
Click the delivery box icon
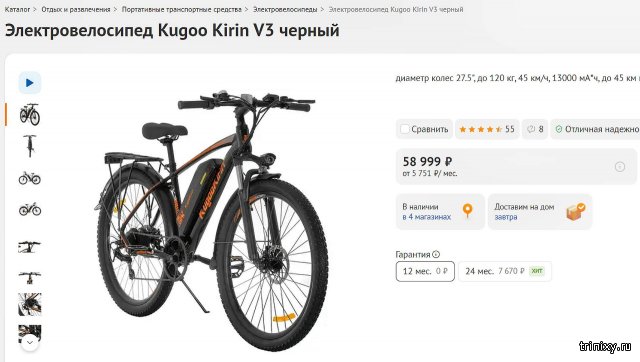tap(576, 211)
